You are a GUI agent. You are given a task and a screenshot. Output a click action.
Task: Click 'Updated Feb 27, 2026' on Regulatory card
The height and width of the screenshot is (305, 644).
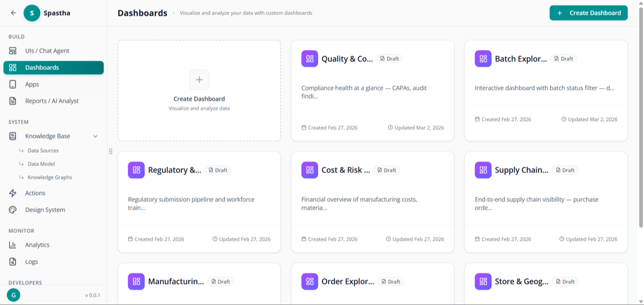click(x=241, y=239)
